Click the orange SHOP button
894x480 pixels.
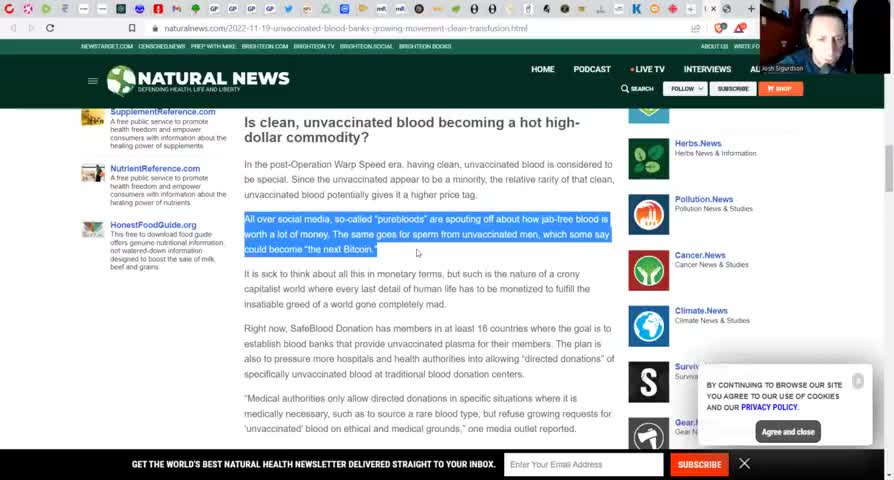tap(781, 89)
